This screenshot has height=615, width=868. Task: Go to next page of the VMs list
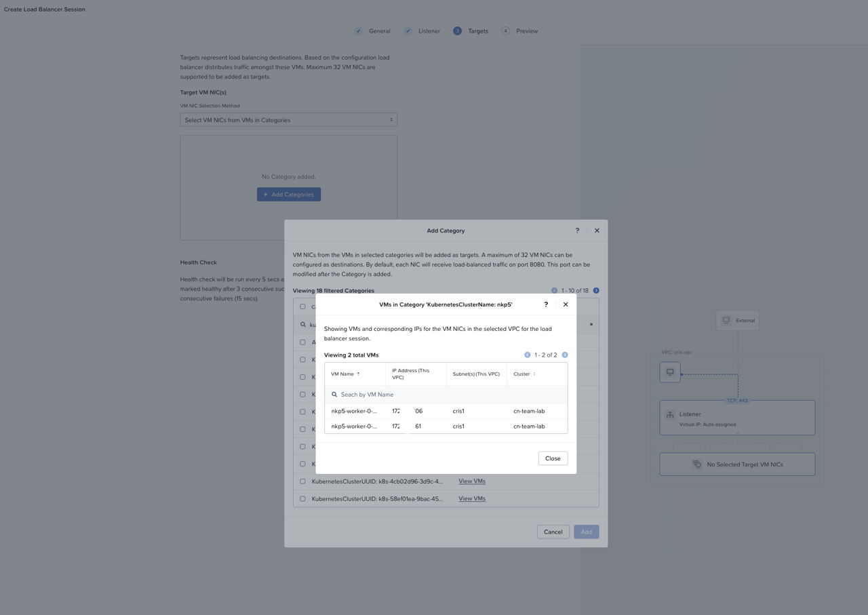click(565, 355)
